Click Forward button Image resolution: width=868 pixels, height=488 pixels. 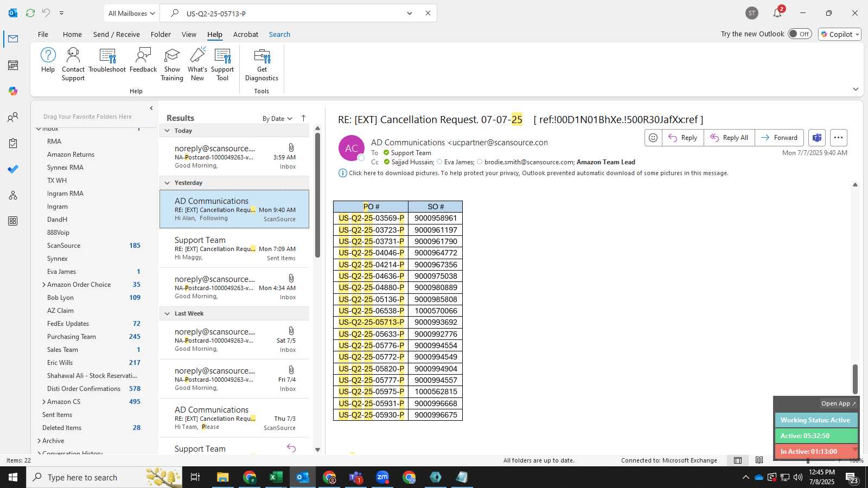779,138
